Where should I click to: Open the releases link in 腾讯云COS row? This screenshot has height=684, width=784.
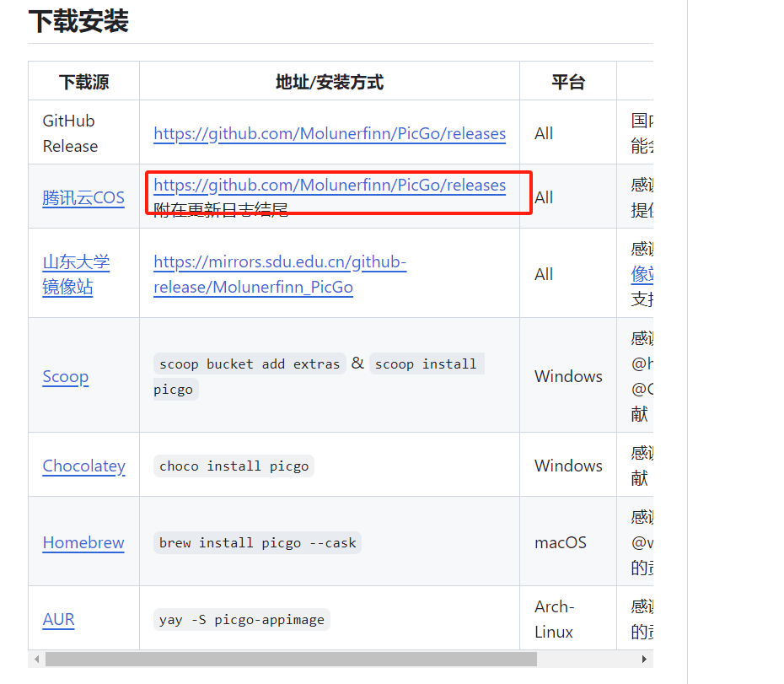330,186
